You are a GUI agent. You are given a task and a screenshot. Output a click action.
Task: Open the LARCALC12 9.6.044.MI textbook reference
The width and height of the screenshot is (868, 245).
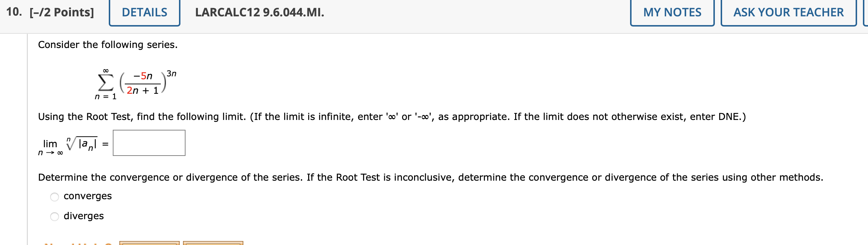pos(258,13)
